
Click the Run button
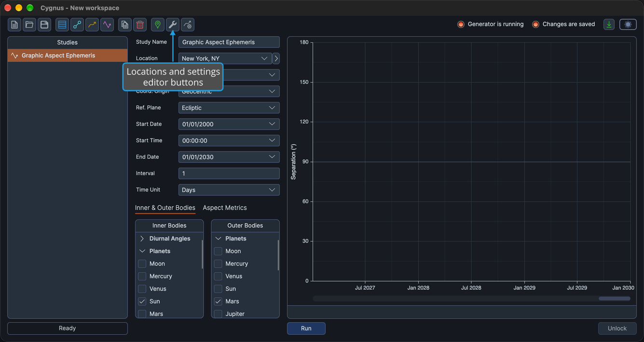tap(306, 328)
